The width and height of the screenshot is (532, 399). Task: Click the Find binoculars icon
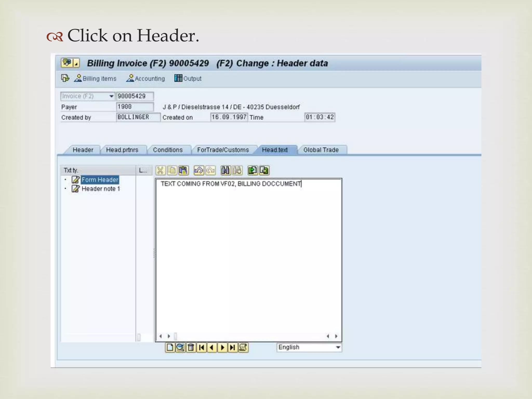[225, 170]
